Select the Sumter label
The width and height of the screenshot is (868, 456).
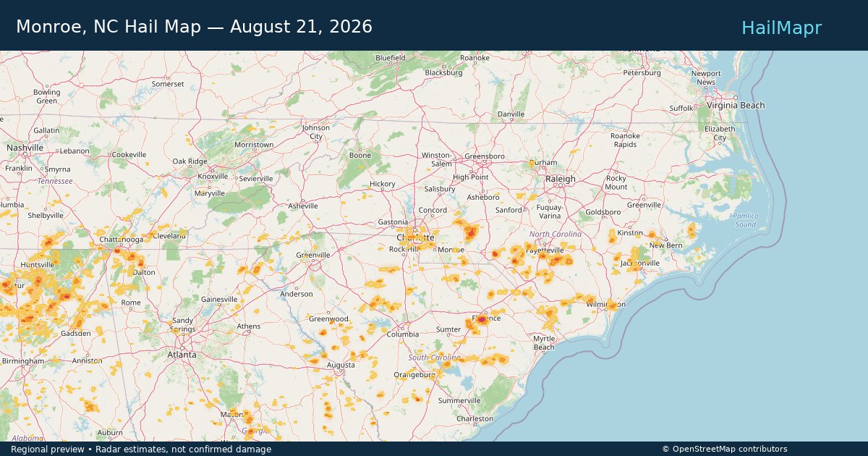tap(448, 330)
